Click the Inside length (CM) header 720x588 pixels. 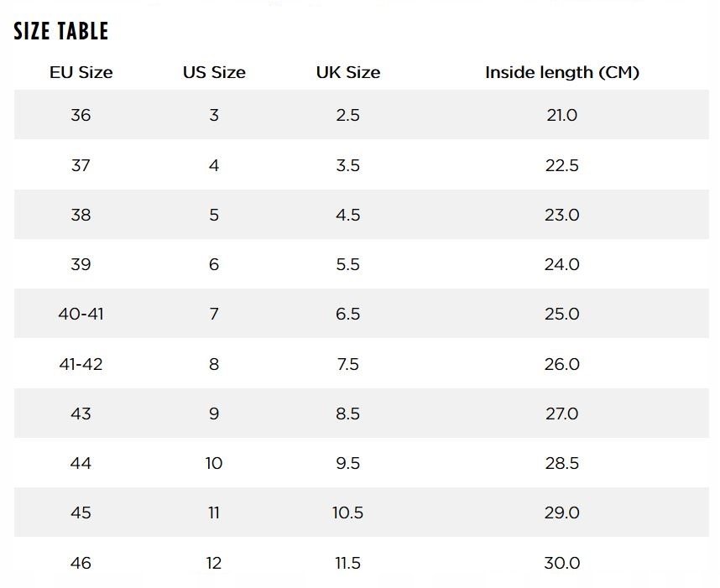[x=561, y=72]
